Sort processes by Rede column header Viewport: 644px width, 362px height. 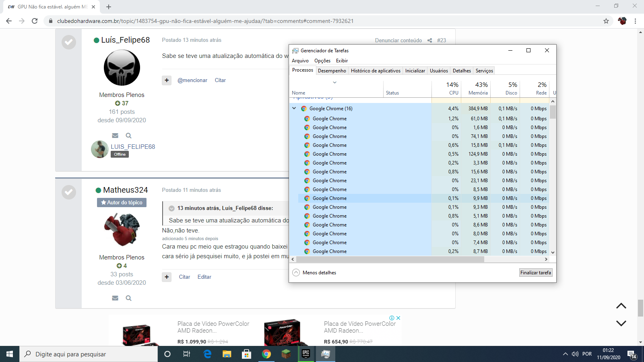point(535,88)
